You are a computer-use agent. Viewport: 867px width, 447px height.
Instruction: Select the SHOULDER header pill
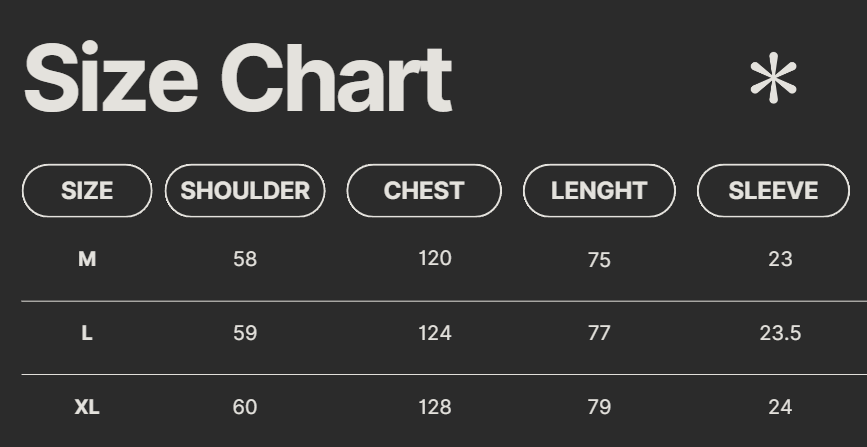(x=245, y=191)
